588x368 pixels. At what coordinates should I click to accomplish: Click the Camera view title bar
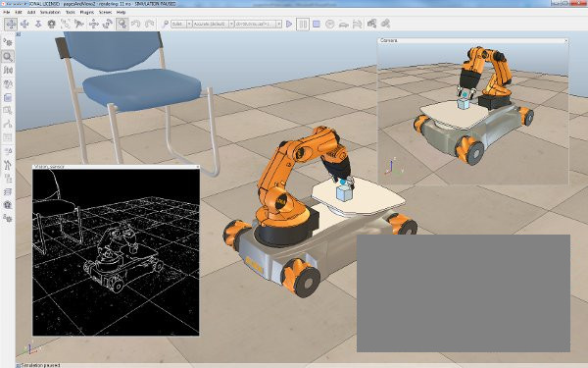pos(473,40)
